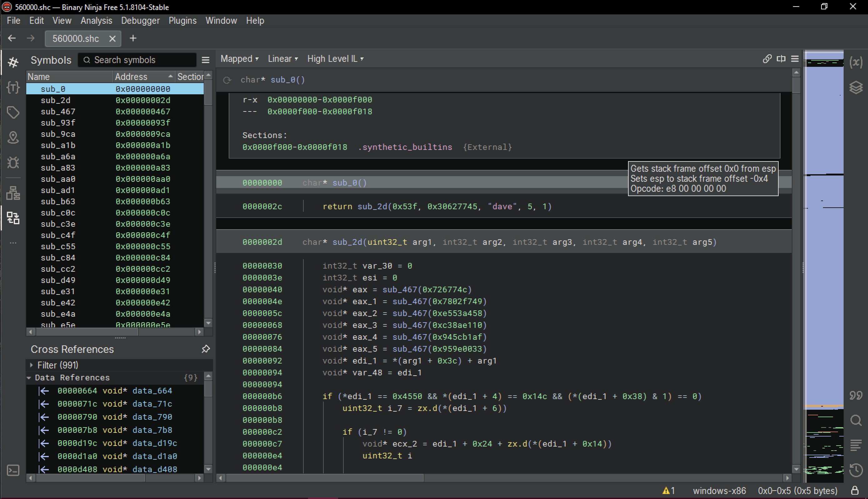
Task: Navigate back with left arrow
Action: 12,38
